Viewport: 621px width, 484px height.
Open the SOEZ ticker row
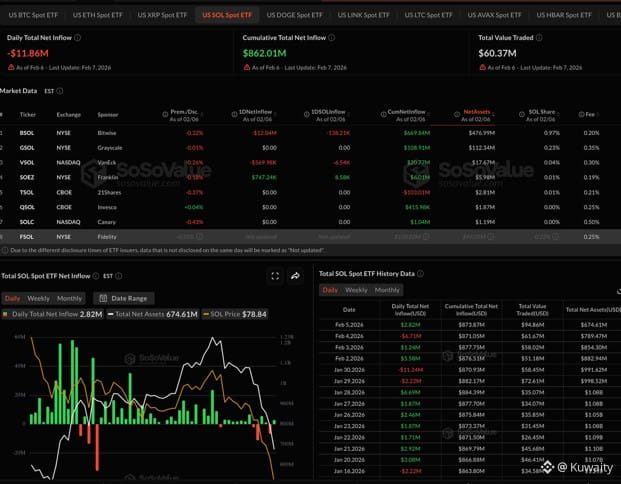pyautogui.click(x=27, y=177)
